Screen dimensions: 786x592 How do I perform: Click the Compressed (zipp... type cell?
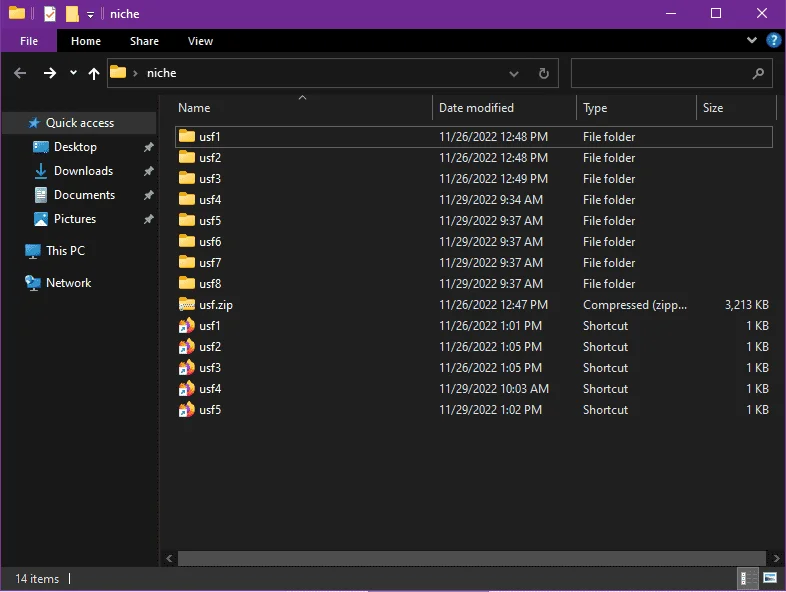click(x=635, y=305)
